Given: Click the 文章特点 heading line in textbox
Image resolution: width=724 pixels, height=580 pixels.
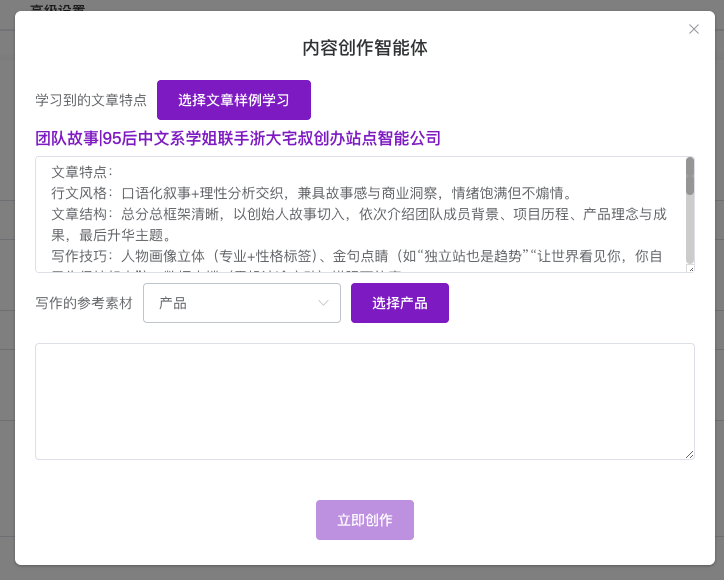Looking at the screenshot, I should pyautogui.click(x=82, y=171).
